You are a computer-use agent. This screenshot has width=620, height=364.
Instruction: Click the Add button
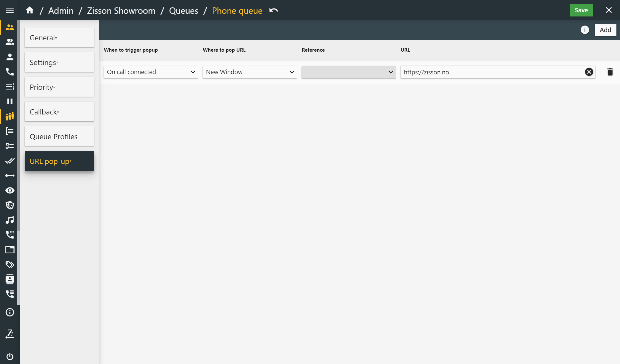pyautogui.click(x=605, y=30)
